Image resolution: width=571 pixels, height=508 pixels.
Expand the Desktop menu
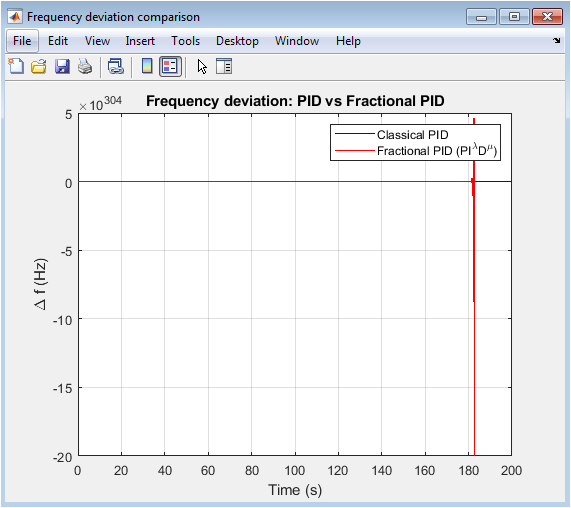(x=237, y=41)
